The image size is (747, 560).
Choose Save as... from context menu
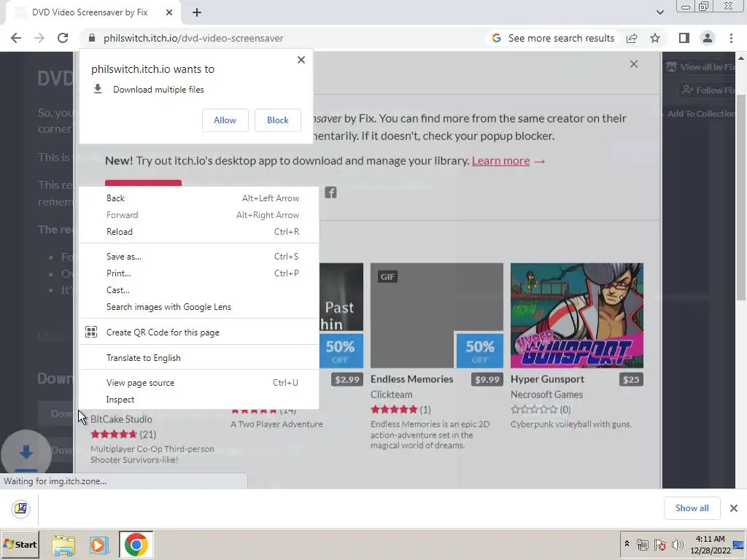(x=198, y=257)
